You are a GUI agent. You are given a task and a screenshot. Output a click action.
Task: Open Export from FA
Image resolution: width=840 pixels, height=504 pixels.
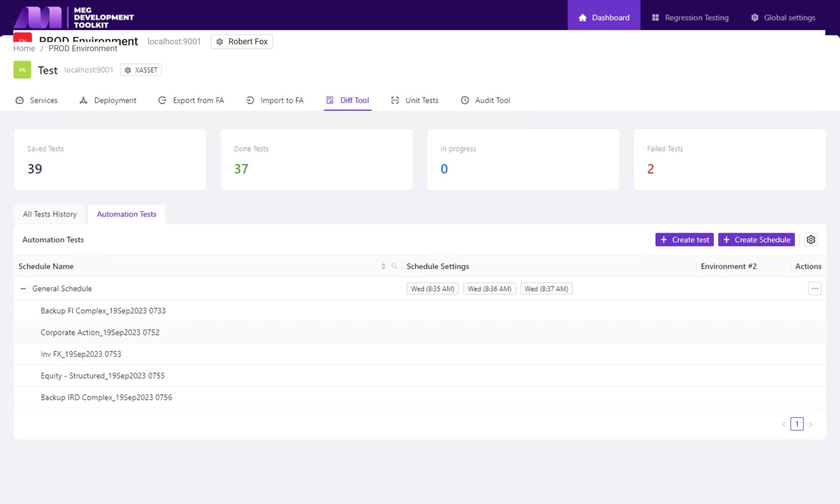[162, 100]
